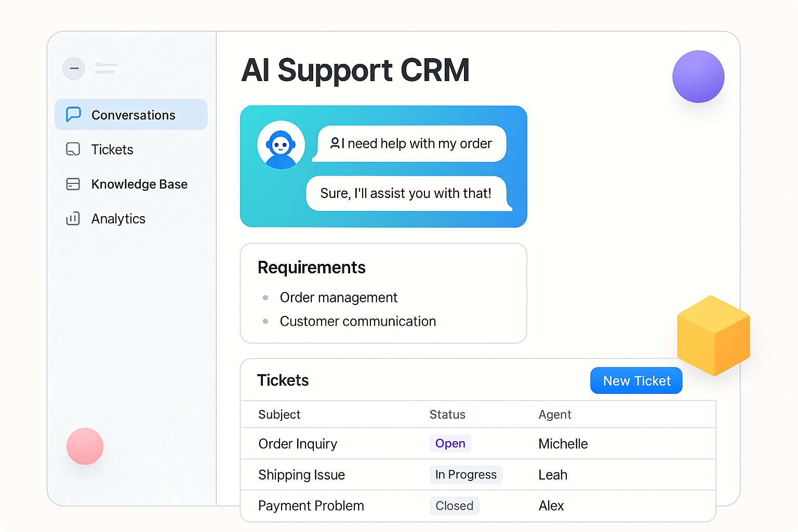Toggle the Open status badge on Order Inquiry
798x532 pixels.
450,443
